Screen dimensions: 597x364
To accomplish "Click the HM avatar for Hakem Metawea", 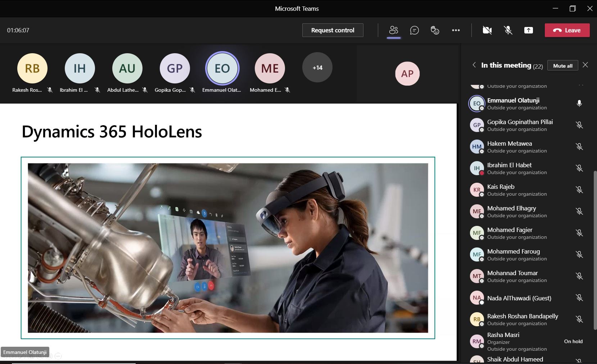I will pos(477,147).
